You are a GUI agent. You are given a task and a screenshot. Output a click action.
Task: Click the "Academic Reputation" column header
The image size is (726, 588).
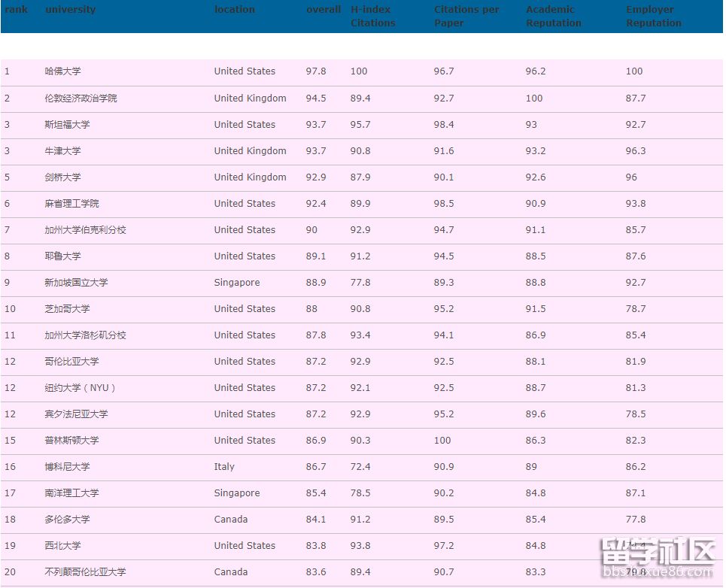point(553,17)
